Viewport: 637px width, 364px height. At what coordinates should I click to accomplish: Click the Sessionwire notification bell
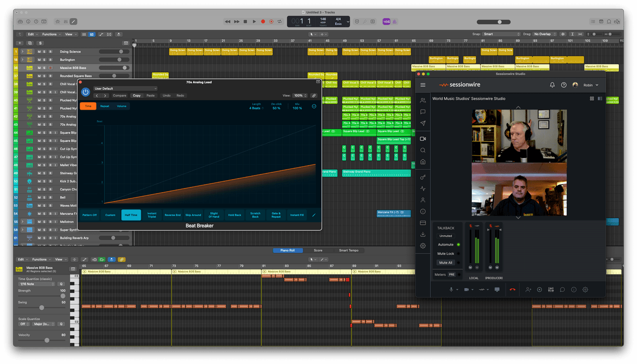(552, 85)
